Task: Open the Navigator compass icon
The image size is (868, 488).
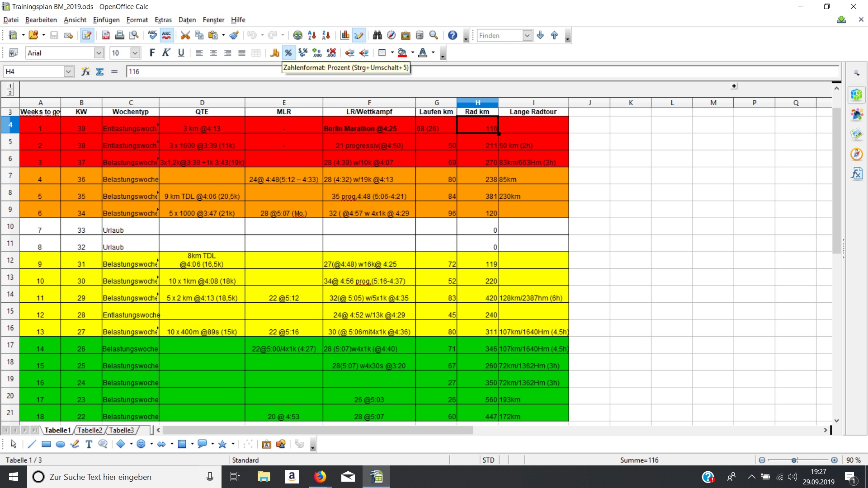Action: tap(392, 35)
